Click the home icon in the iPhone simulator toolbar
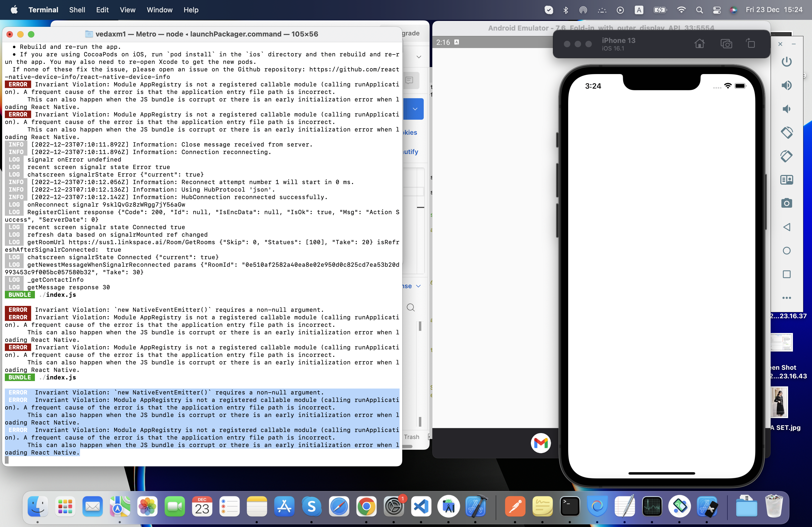Image resolution: width=812 pixels, height=527 pixels. pyautogui.click(x=700, y=44)
